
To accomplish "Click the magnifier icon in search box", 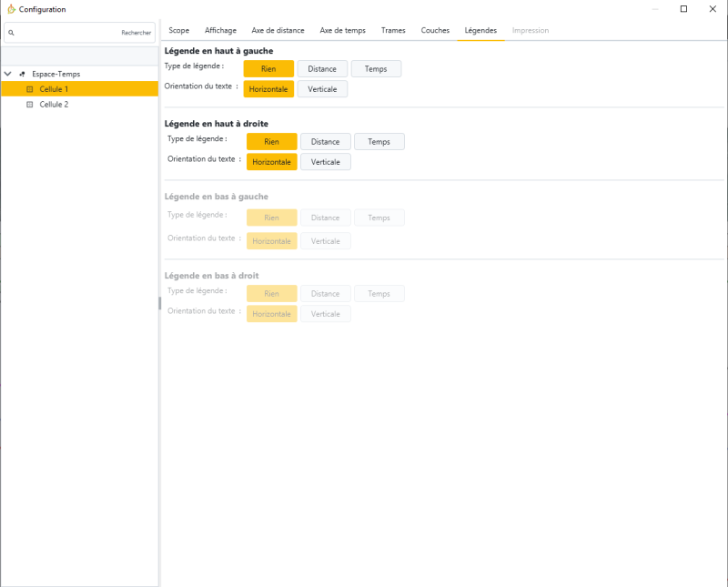I will 11,33.
